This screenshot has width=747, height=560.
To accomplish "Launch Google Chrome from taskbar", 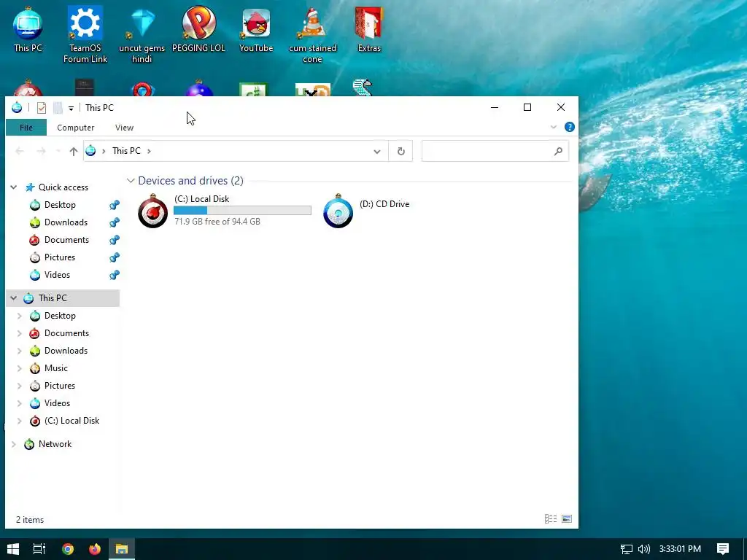I will point(68,549).
